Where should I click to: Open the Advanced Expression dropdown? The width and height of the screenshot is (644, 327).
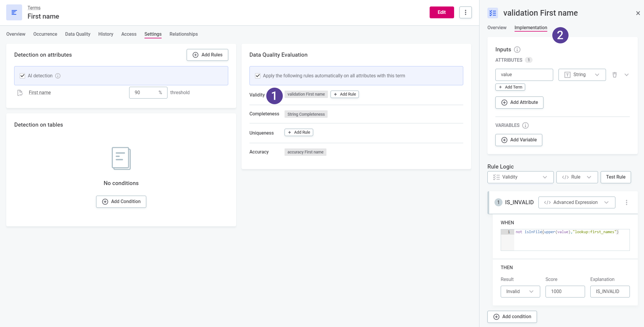[x=576, y=202]
